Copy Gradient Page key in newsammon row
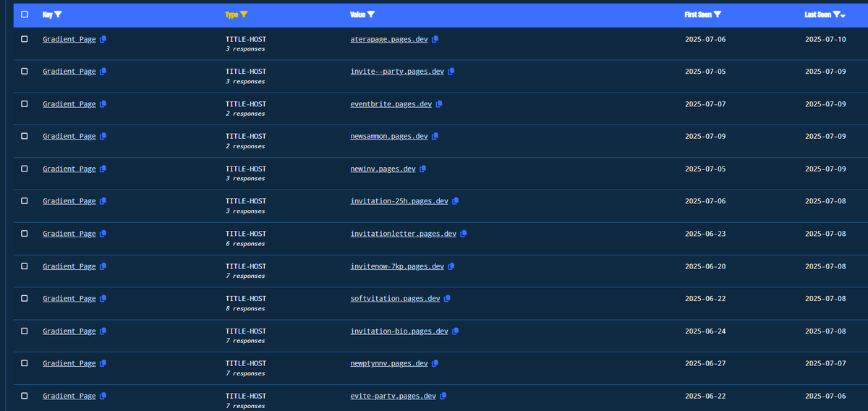The image size is (868, 411). click(x=103, y=136)
